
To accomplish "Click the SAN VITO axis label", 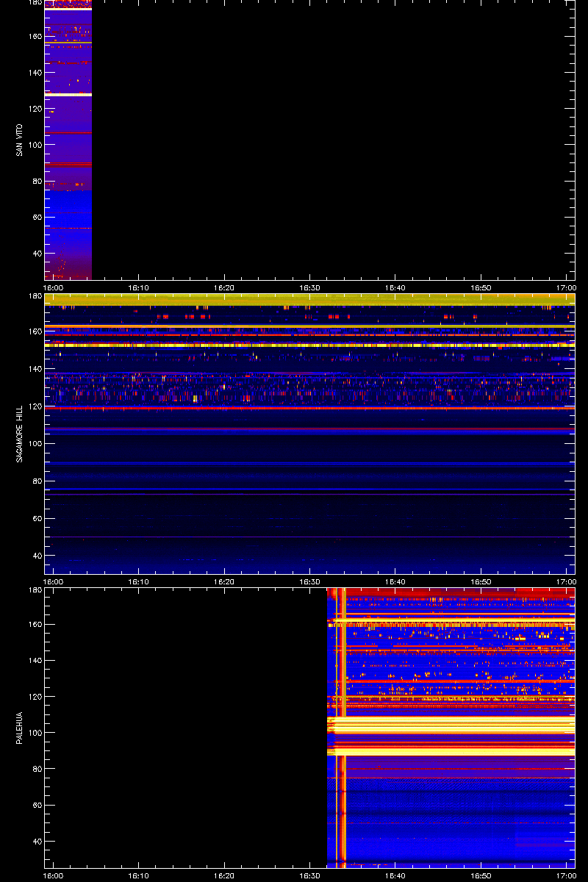I will pos(19,140).
